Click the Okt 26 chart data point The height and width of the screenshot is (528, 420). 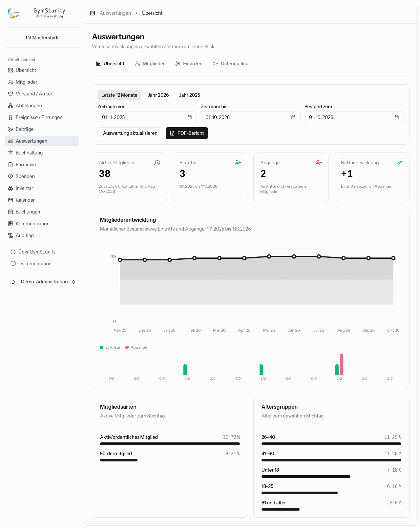[x=393, y=258]
